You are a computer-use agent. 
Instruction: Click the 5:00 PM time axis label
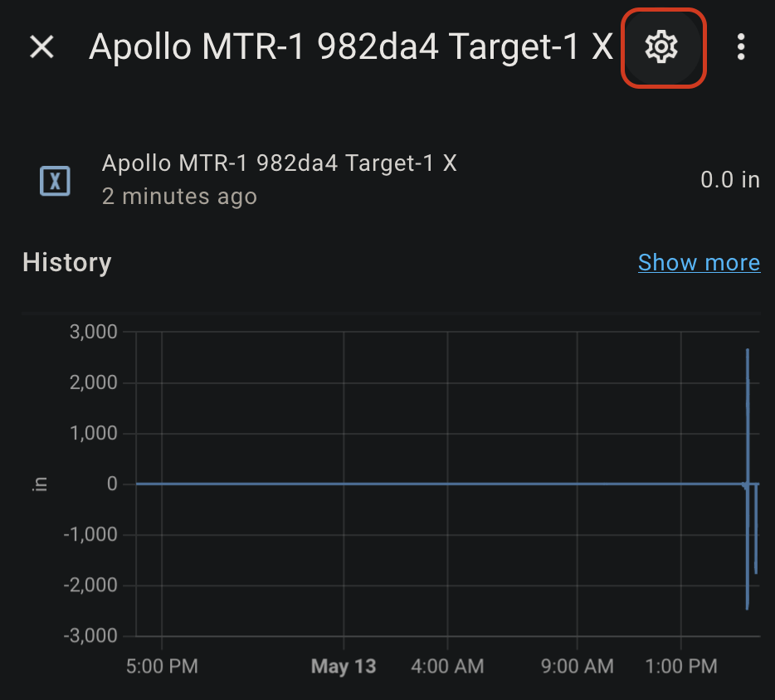pos(162,666)
